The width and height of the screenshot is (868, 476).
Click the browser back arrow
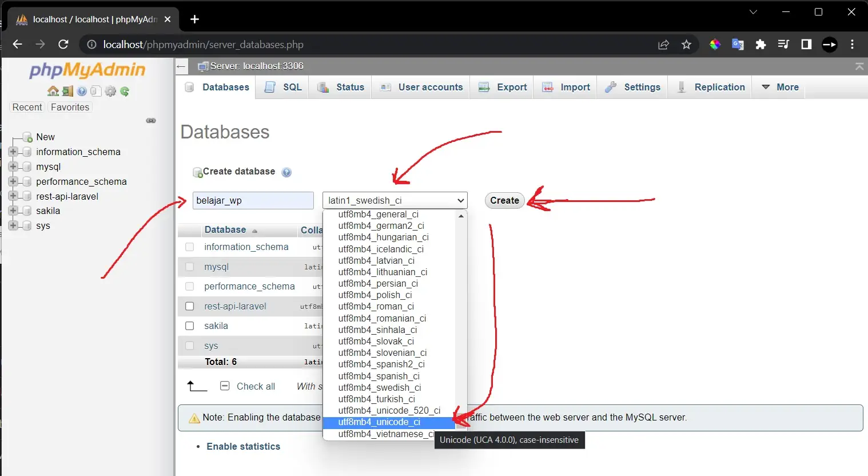click(x=17, y=45)
